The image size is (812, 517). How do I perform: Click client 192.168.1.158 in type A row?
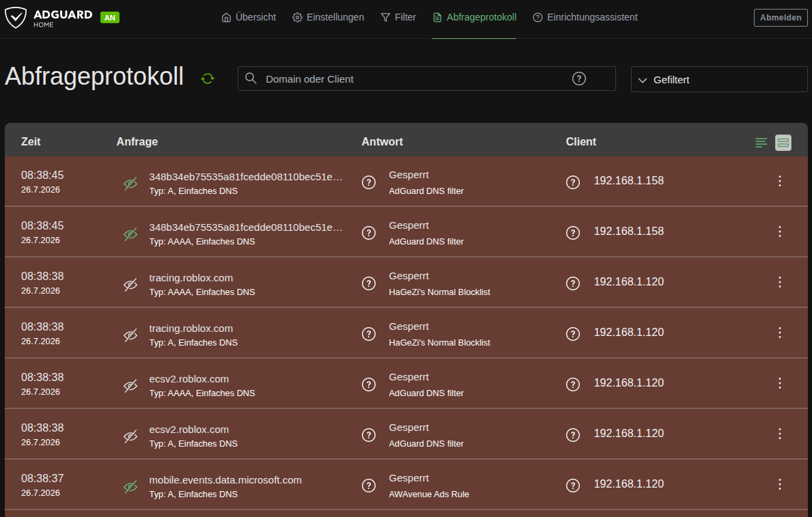tap(629, 181)
